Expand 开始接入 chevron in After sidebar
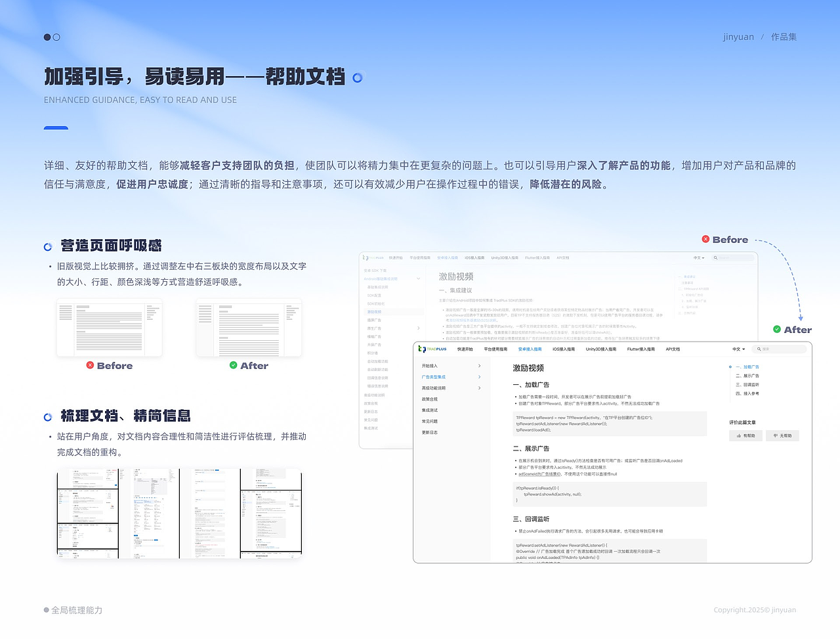840x639 pixels. coord(479,366)
